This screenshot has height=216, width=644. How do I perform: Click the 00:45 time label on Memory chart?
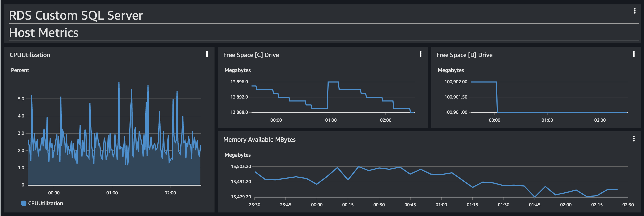[410, 205]
